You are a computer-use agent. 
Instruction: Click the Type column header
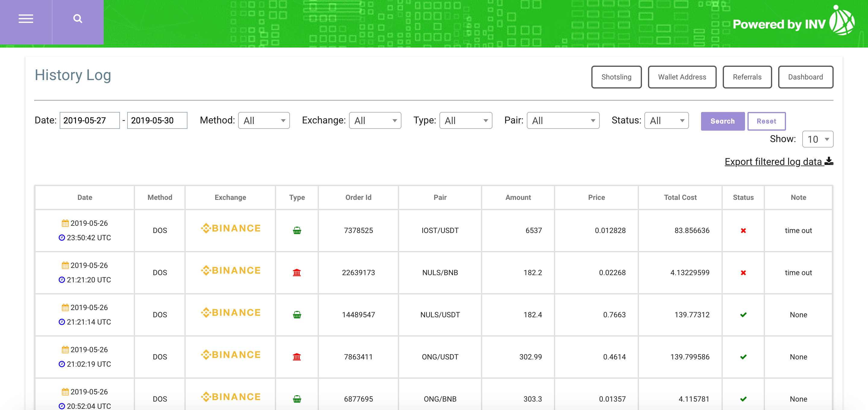pos(297,197)
